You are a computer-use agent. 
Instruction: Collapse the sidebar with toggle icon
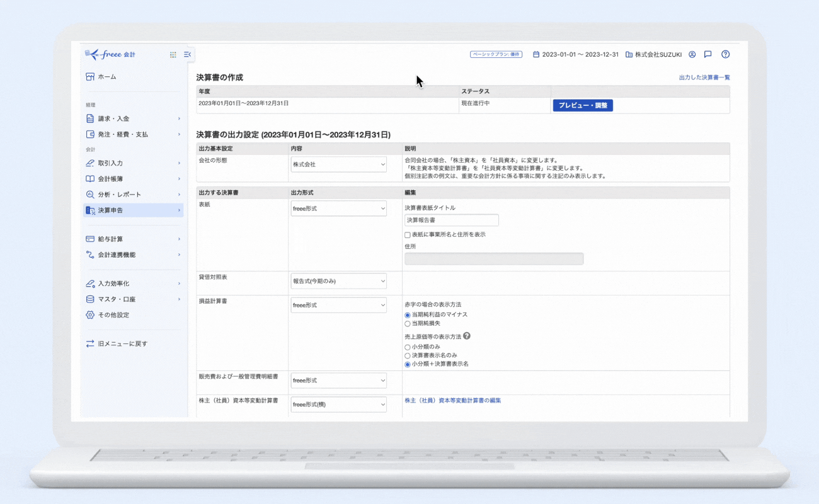(x=187, y=55)
